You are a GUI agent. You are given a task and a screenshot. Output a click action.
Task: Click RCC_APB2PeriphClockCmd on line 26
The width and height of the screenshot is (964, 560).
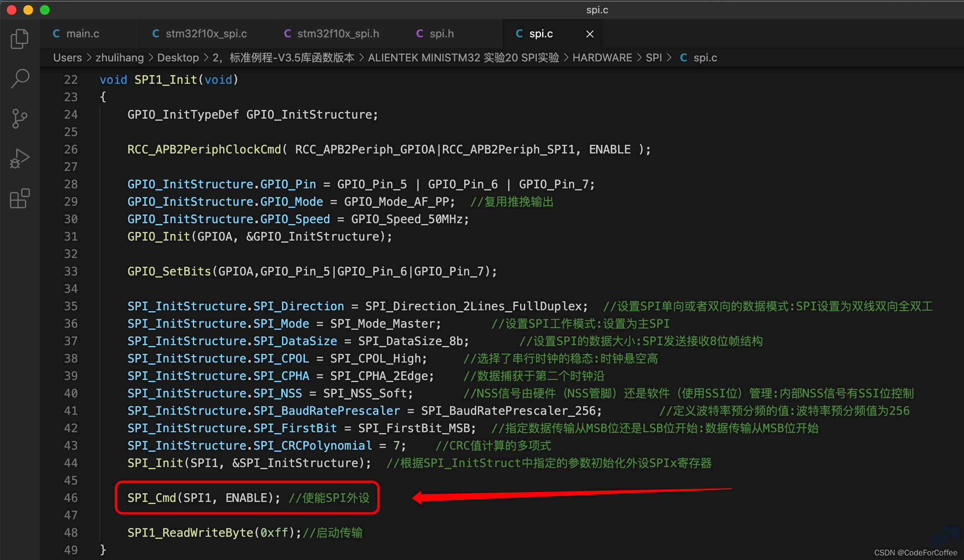coord(204,149)
